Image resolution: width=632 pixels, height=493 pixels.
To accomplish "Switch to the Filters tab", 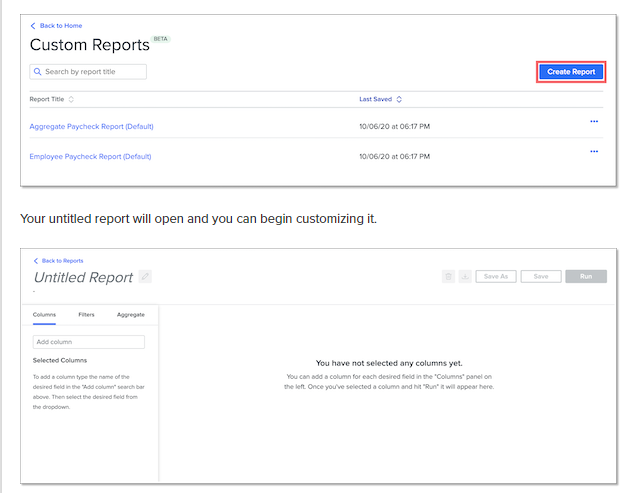I will click(86, 314).
